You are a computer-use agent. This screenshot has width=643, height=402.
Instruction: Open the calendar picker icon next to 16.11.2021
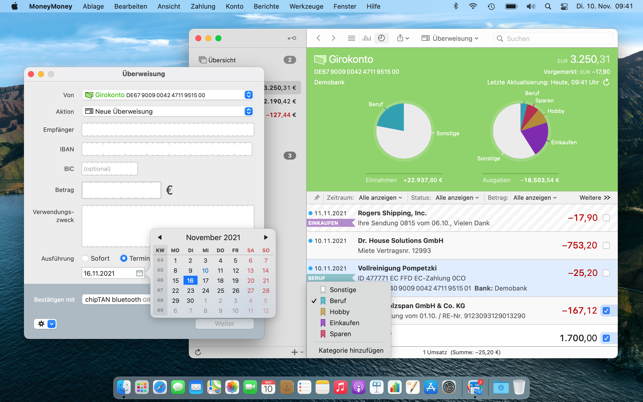139,273
